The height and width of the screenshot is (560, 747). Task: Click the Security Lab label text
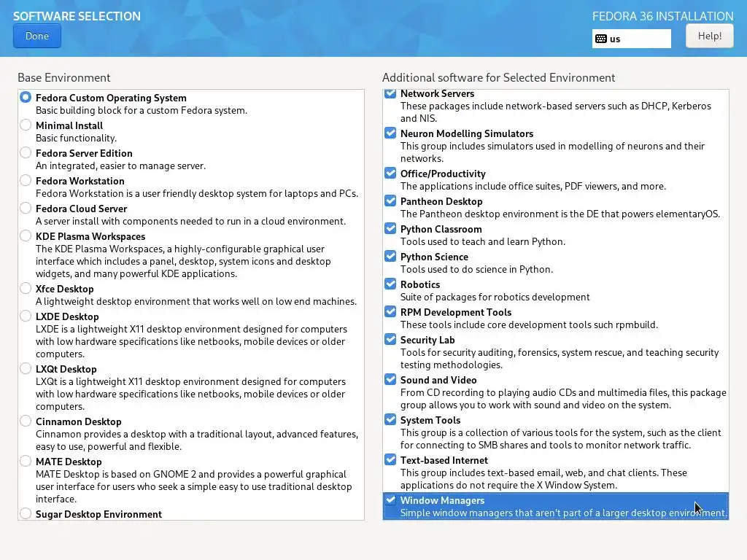pyautogui.click(x=427, y=340)
